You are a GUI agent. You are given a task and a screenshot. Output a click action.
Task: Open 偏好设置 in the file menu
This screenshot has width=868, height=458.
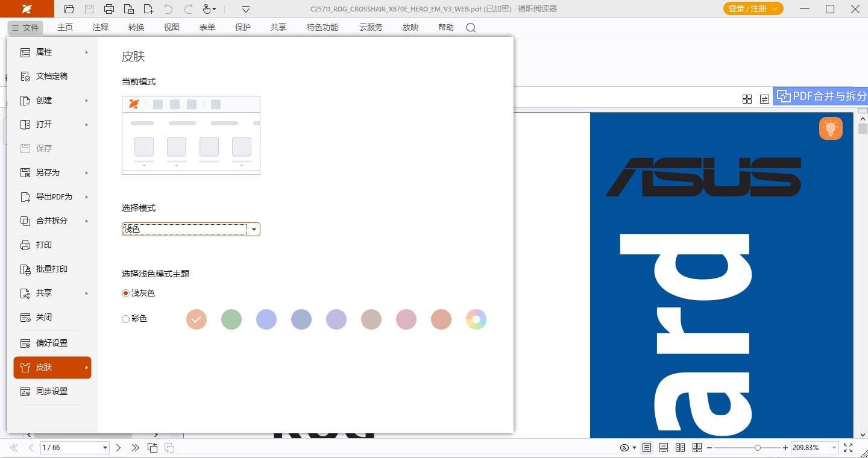coord(52,343)
